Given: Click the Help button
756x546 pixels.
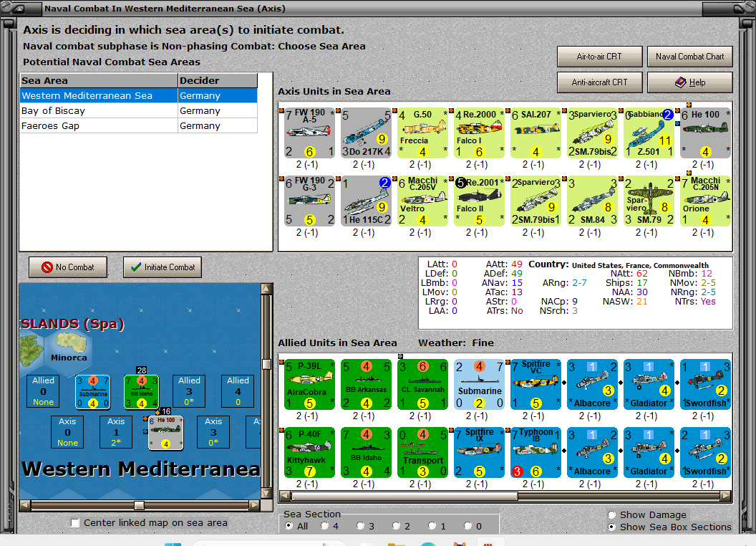Looking at the screenshot, I should 689,82.
